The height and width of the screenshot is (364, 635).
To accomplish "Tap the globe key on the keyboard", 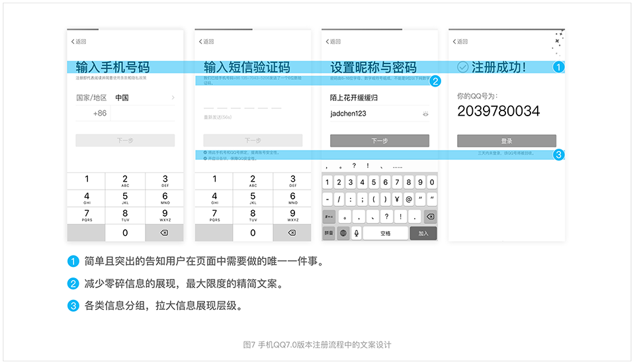I will [343, 233].
